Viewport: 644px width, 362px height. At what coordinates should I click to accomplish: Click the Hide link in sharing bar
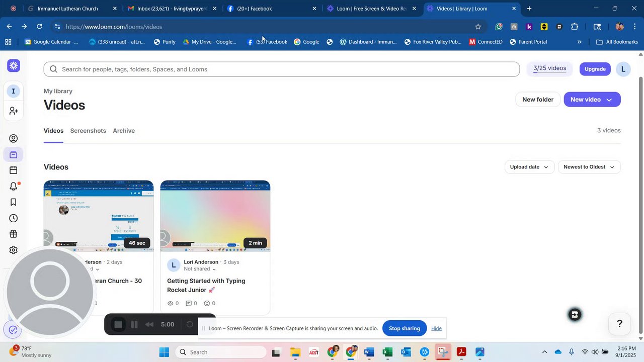coord(436,328)
